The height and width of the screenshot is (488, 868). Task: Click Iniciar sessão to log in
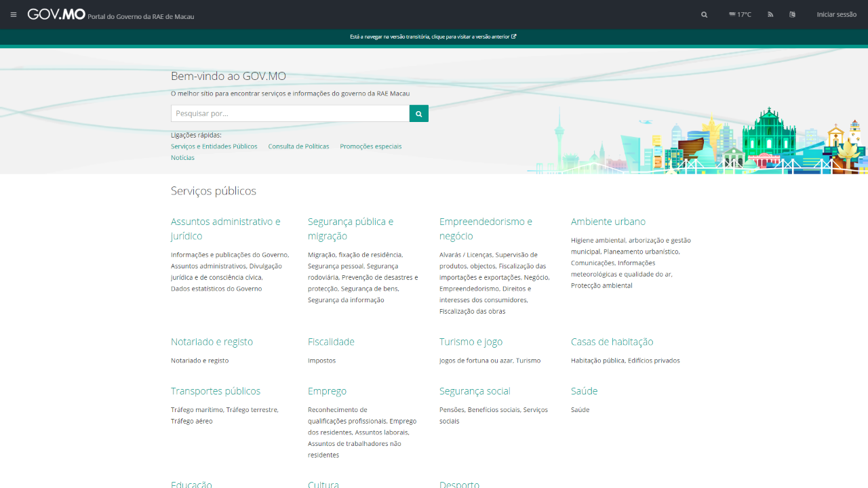[x=836, y=14]
